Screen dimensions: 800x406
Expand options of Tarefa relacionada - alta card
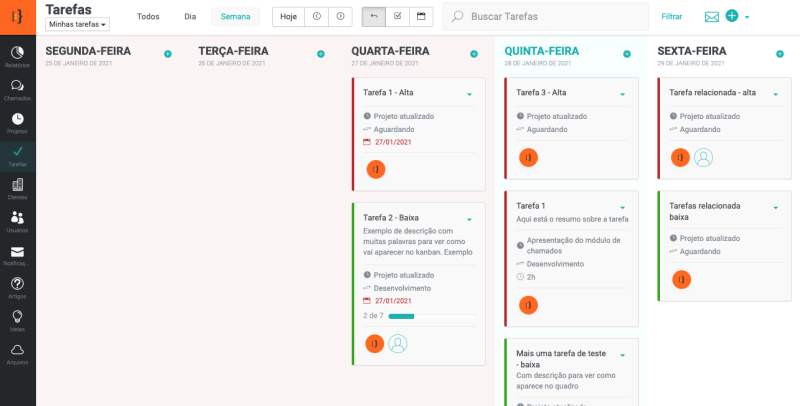tap(775, 95)
